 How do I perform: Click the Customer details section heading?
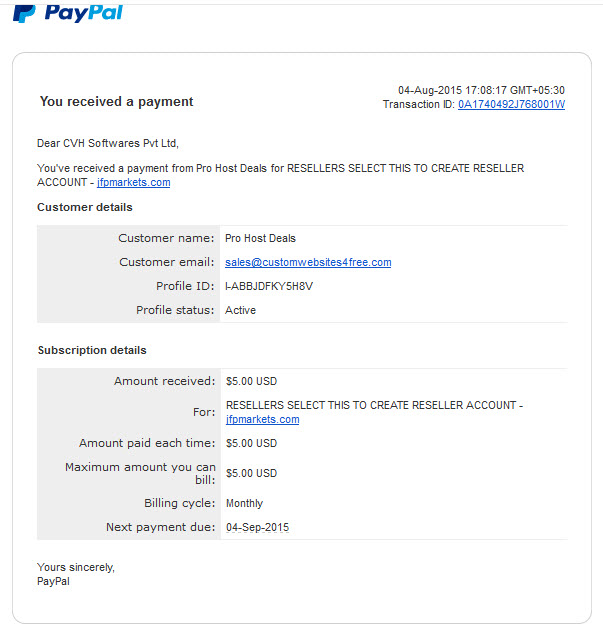click(x=85, y=207)
